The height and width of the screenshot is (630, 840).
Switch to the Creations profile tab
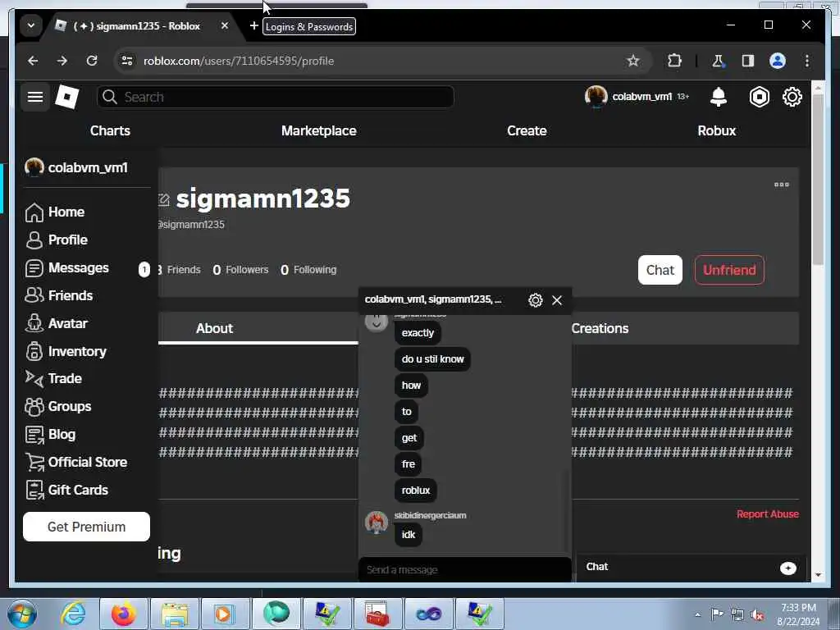[600, 328]
